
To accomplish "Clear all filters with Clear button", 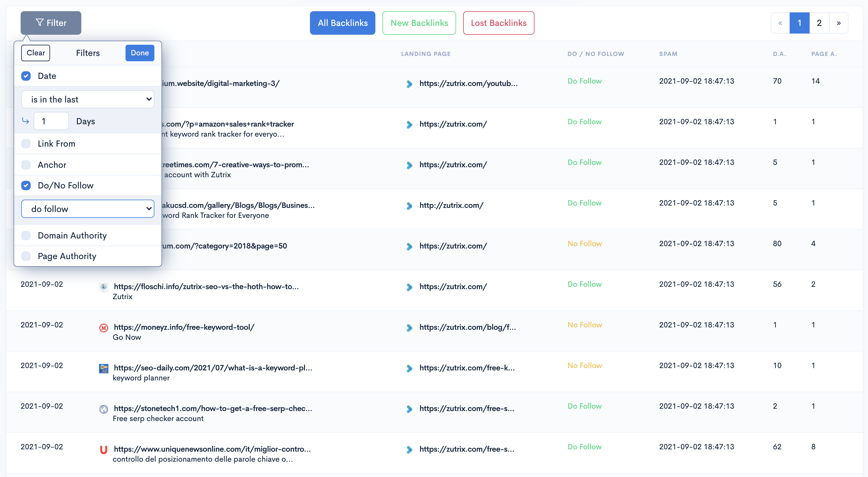I will pyautogui.click(x=36, y=53).
